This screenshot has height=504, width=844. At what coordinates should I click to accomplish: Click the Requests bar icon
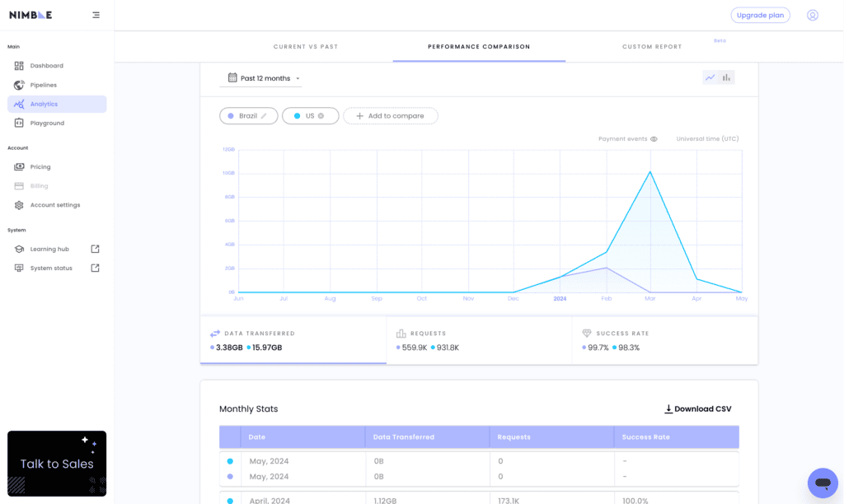(401, 334)
